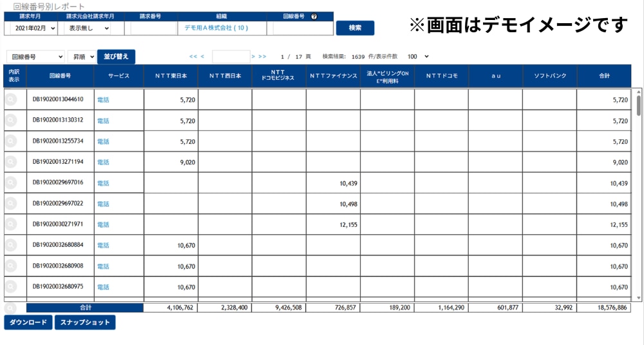Click the 並び替え sort button
Viewport: 644px width, 345px height.
click(116, 57)
